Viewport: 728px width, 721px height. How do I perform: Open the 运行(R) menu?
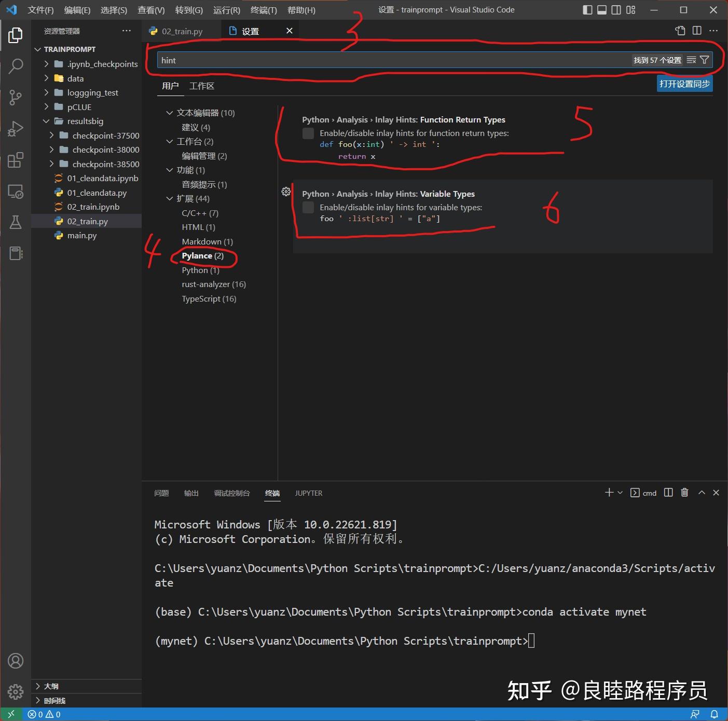tap(226, 9)
